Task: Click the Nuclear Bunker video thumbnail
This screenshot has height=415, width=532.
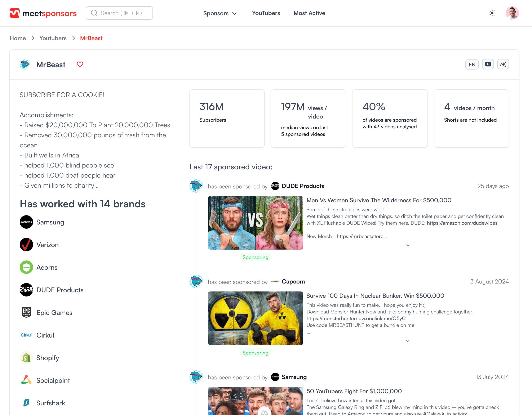Action: pyautogui.click(x=255, y=318)
